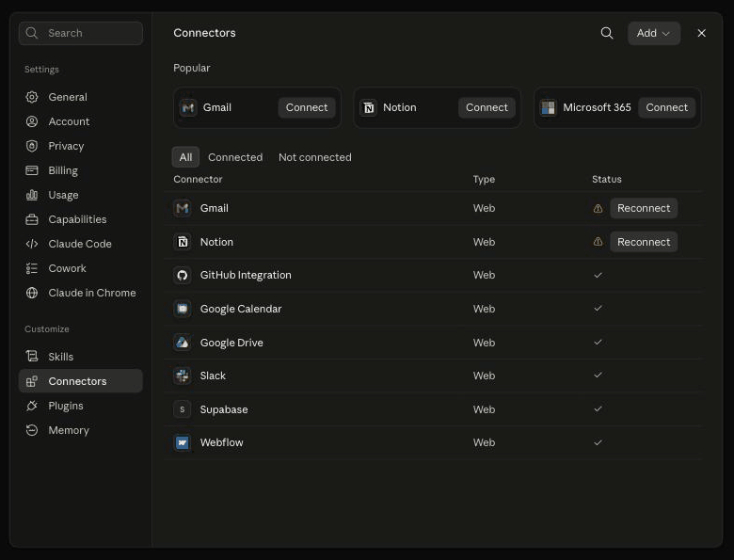Connect Notion from Popular section
Viewport: 734px width, 560px height.
click(x=487, y=107)
